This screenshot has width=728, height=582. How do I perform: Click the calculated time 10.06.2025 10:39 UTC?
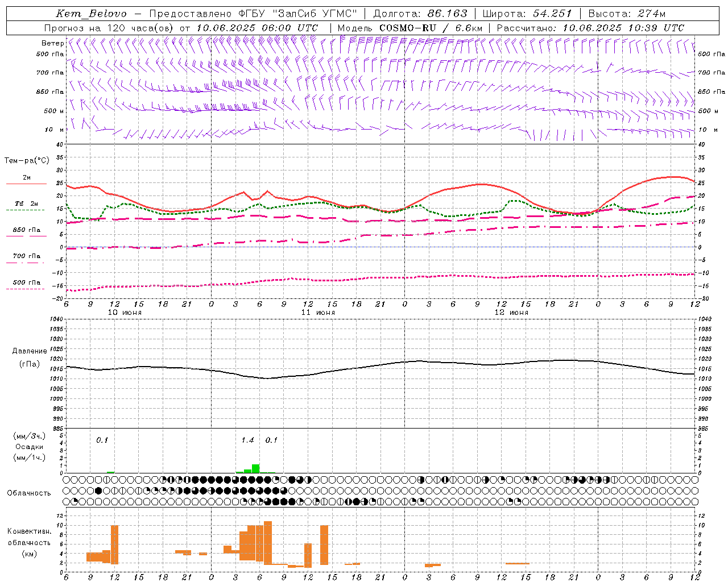pos(623,28)
